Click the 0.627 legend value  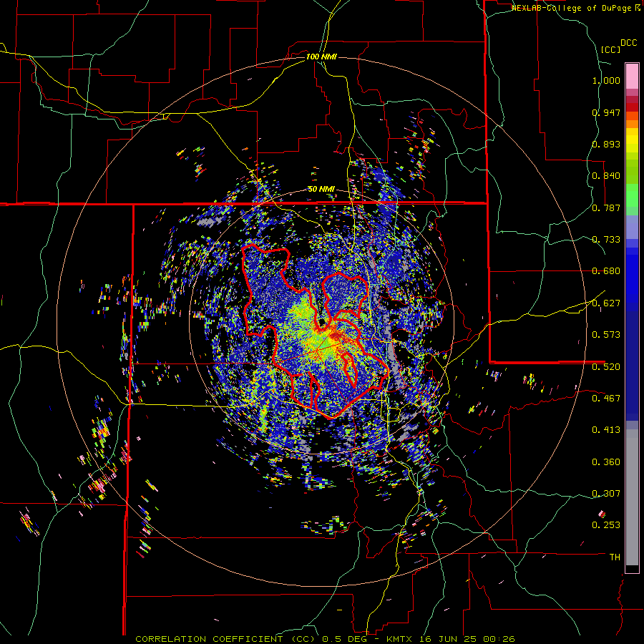606,303
